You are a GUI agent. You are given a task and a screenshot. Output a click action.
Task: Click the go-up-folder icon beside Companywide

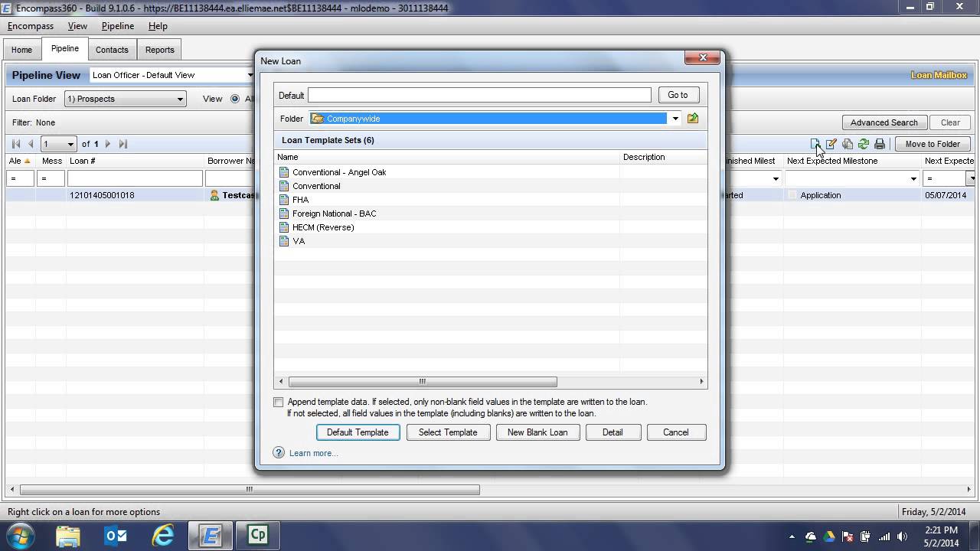693,118
